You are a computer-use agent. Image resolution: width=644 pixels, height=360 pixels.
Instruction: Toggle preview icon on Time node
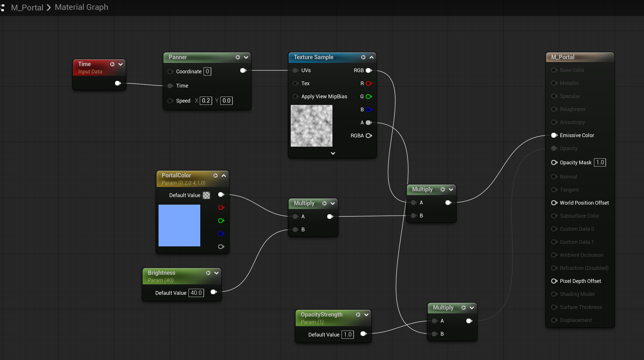tap(112, 64)
